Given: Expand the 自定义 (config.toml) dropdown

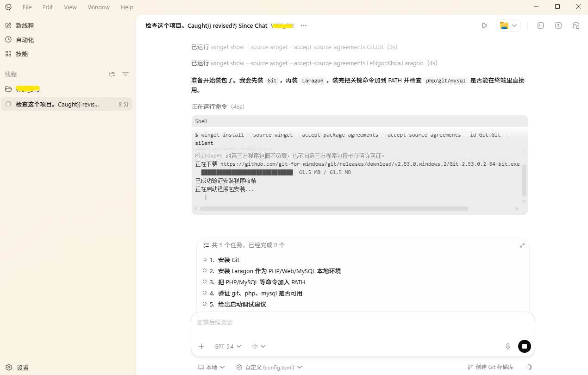Looking at the screenshot, I should (x=269, y=367).
